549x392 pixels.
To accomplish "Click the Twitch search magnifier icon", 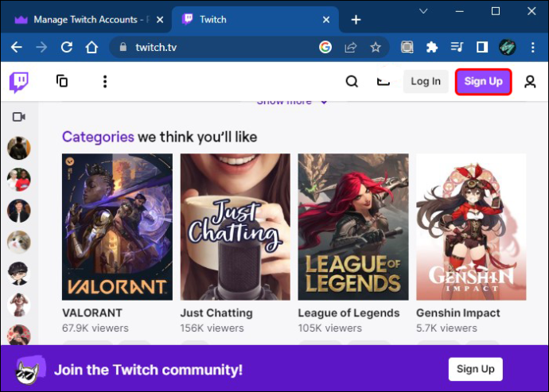I will (352, 82).
